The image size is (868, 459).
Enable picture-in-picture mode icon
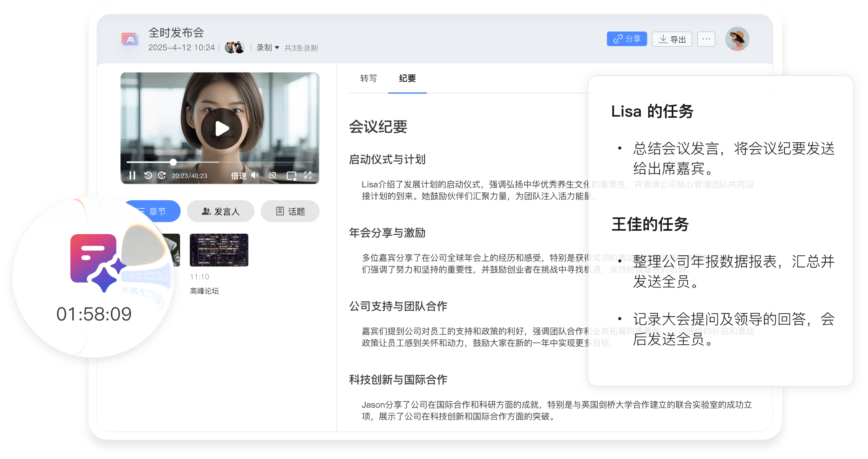[x=291, y=176]
